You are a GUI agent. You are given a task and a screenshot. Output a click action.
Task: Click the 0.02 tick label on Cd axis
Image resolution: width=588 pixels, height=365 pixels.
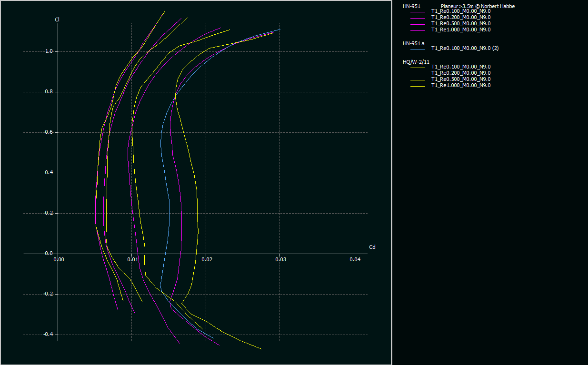pos(207,259)
